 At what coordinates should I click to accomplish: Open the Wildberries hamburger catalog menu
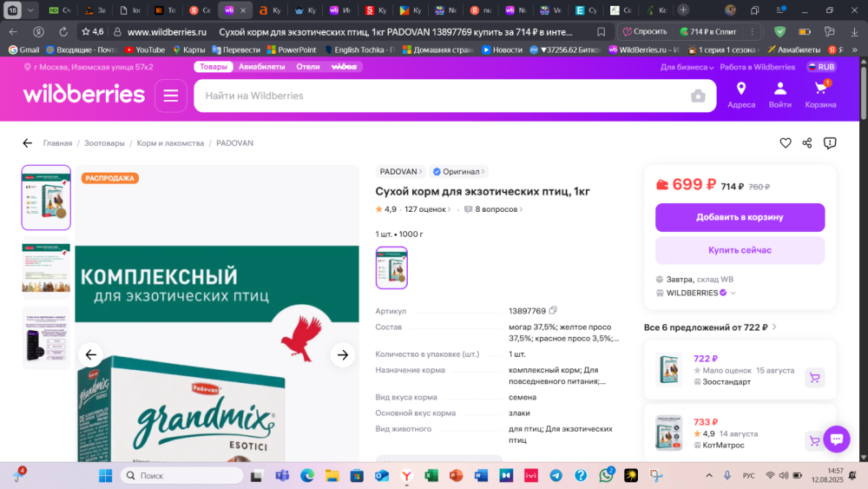pos(170,96)
